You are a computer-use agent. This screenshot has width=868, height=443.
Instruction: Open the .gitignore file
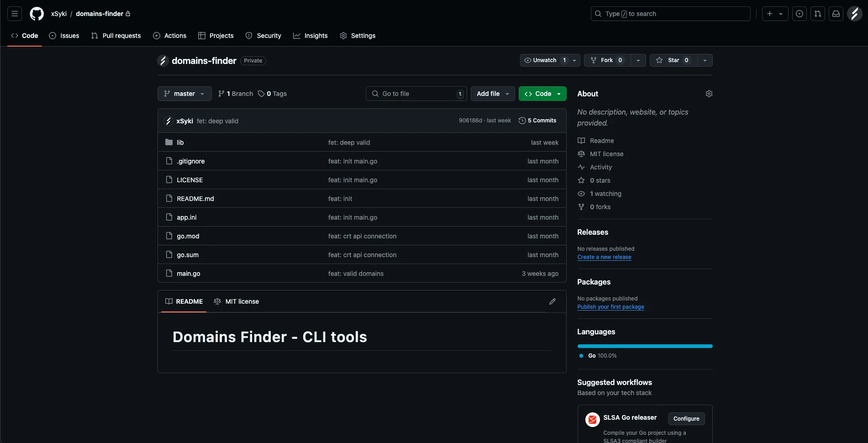191,161
